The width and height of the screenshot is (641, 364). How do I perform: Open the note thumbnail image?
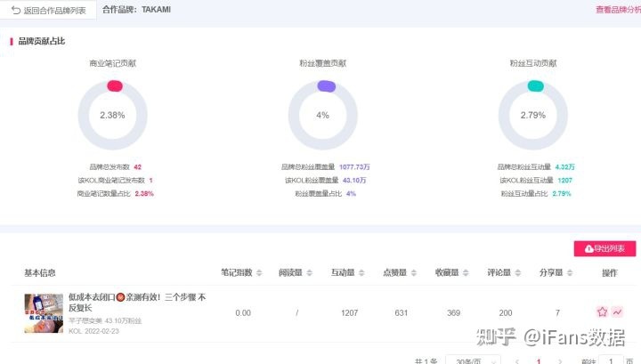coord(43,313)
